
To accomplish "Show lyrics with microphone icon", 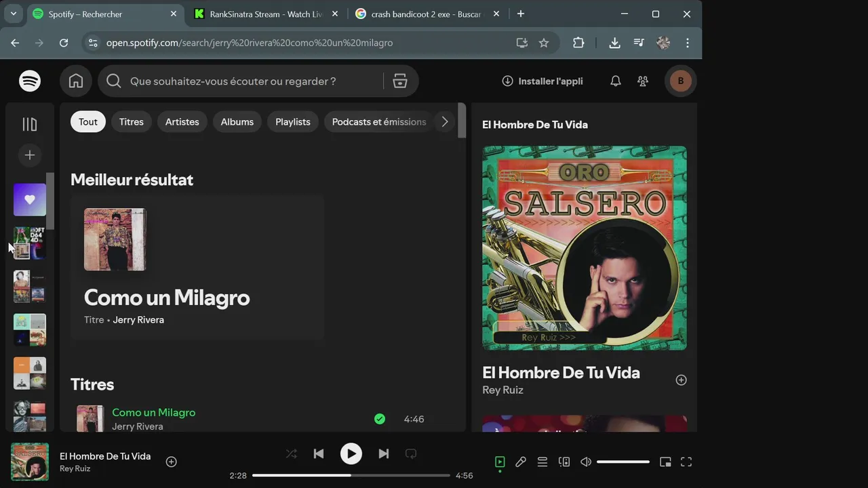I will coord(521,462).
